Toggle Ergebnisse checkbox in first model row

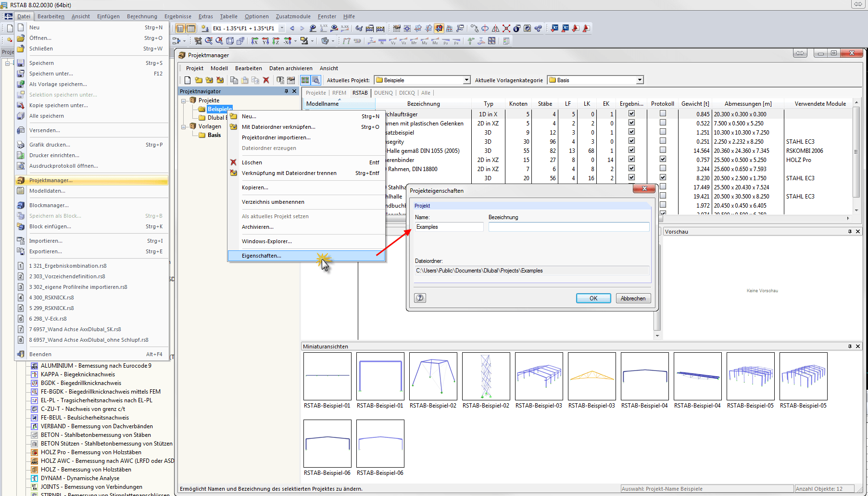[x=631, y=114]
